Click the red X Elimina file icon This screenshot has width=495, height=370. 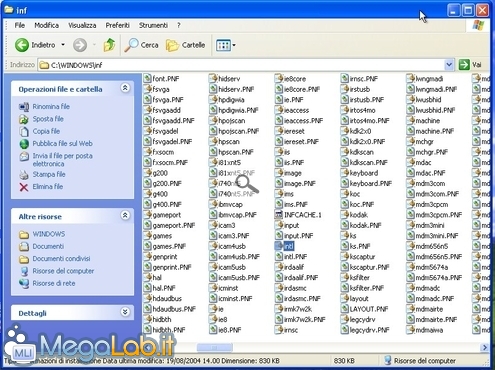coord(24,187)
